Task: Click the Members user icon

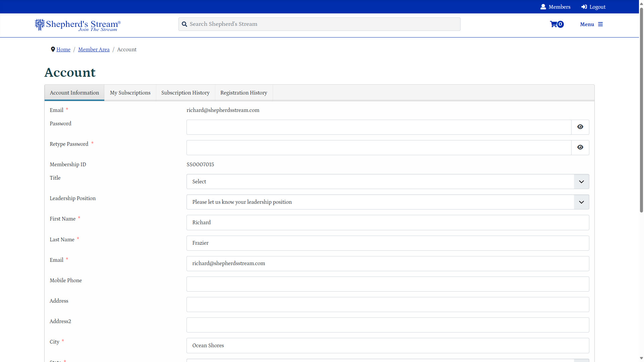Action: (x=543, y=7)
